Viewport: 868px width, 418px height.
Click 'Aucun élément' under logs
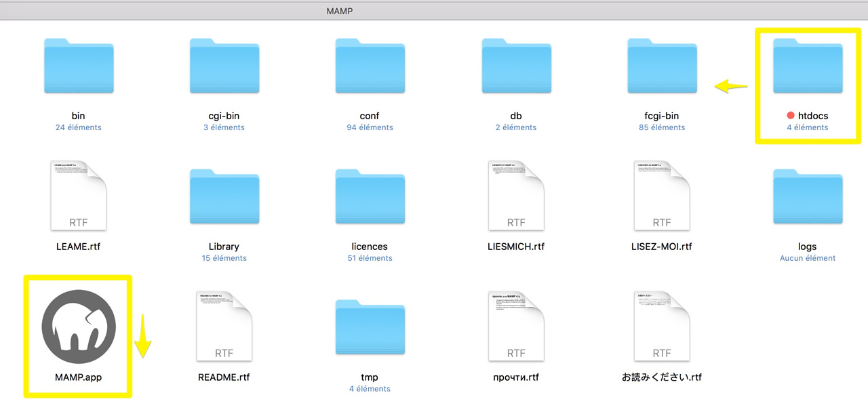point(808,258)
